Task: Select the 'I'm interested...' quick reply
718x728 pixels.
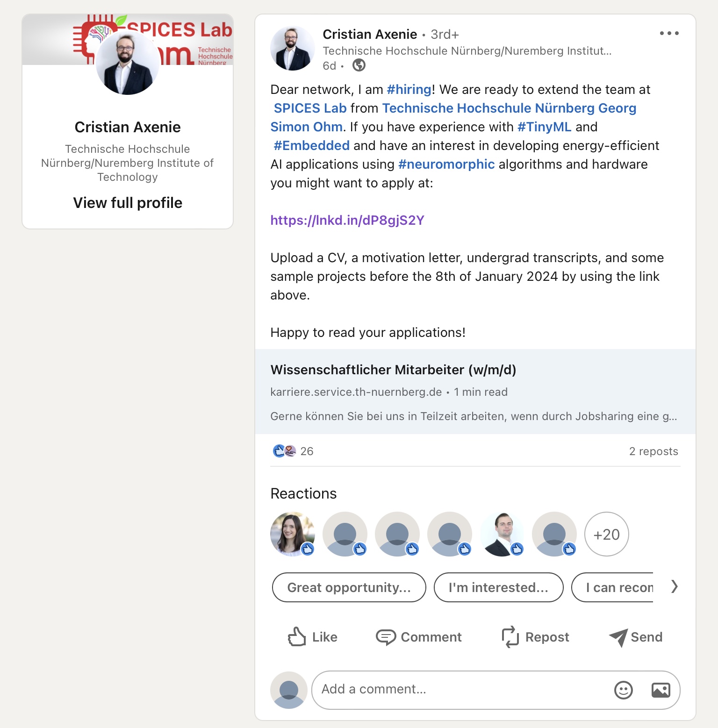Action: coord(498,587)
